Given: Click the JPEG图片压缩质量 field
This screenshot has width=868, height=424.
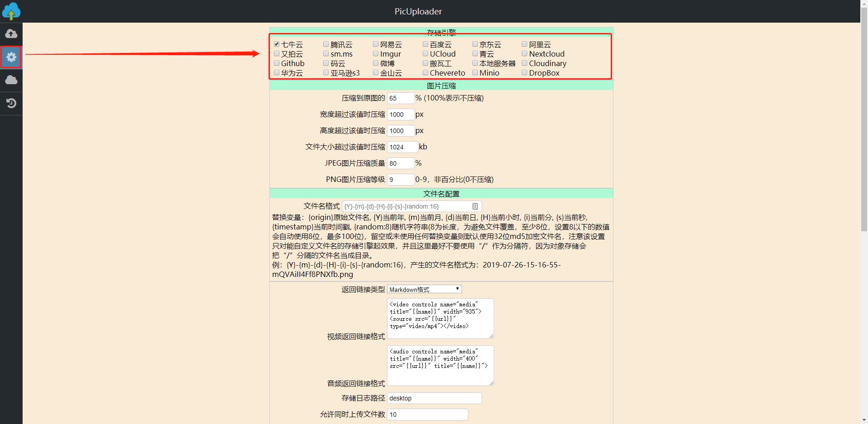Looking at the screenshot, I should 401,163.
